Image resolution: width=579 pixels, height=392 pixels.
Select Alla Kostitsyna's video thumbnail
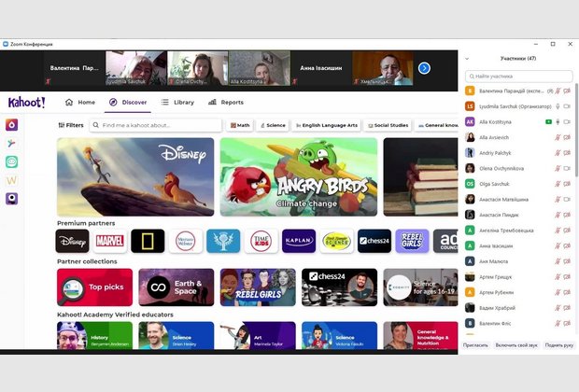(x=260, y=68)
